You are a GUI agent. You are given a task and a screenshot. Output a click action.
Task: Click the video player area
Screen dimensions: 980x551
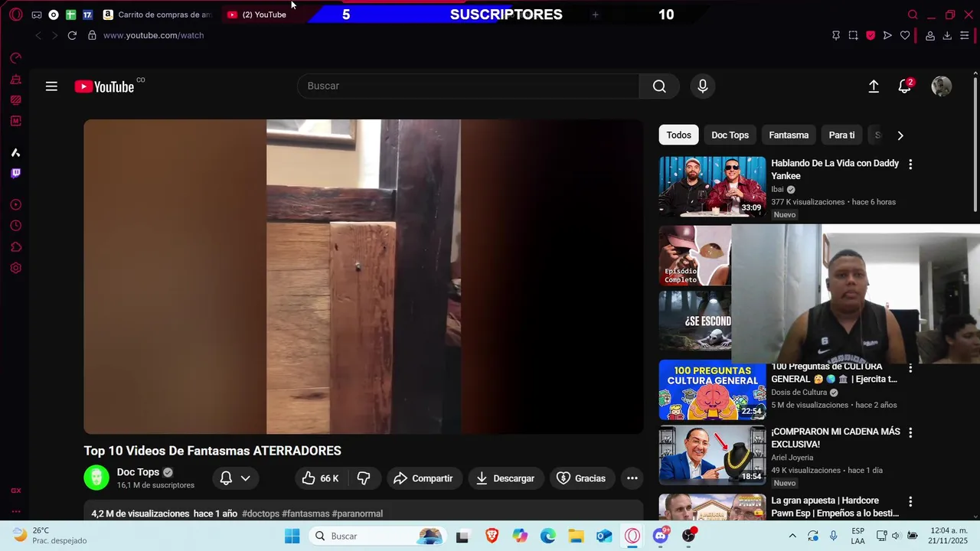[x=364, y=276]
